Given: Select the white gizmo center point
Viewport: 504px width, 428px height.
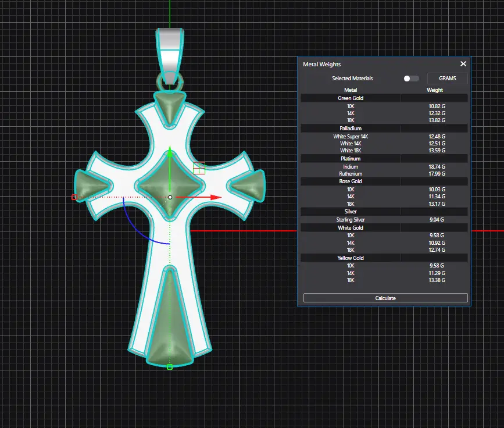Looking at the screenshot, I should coord(170,197).
